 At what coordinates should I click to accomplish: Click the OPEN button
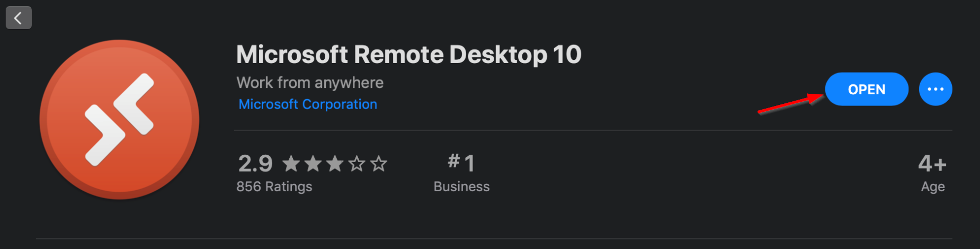867,89
